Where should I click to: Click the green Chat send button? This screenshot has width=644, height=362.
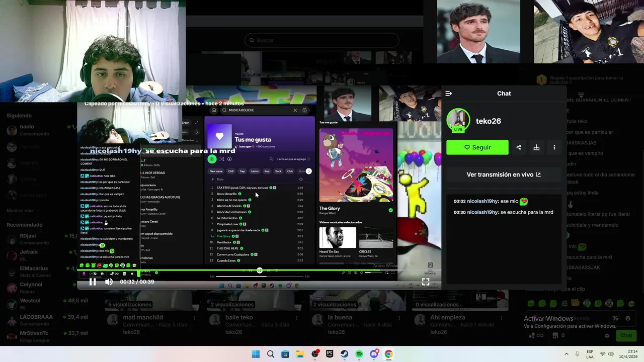[626, 335]
